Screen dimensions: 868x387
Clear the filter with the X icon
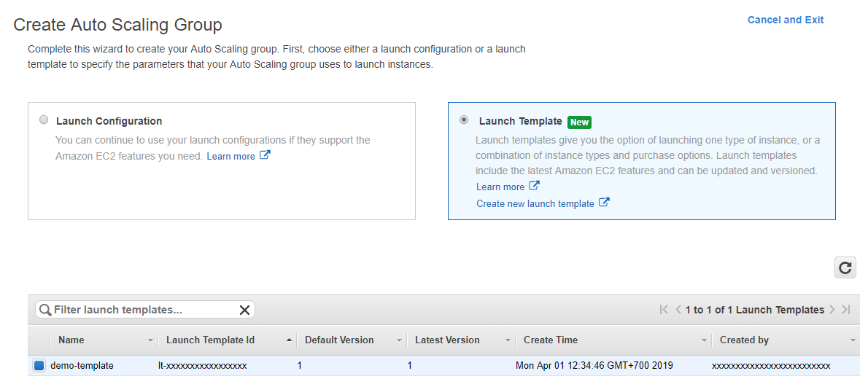click(244, 310)
